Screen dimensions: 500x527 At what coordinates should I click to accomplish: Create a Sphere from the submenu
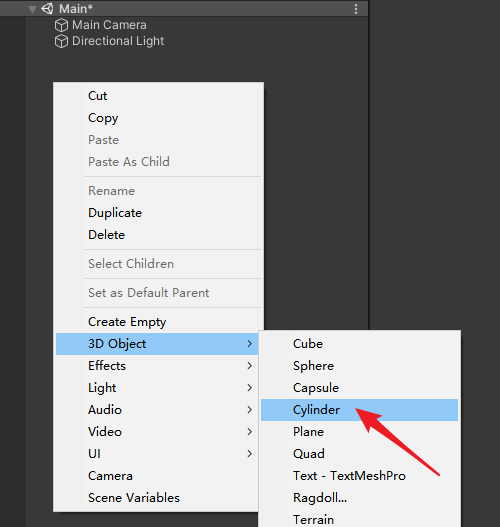360,366
